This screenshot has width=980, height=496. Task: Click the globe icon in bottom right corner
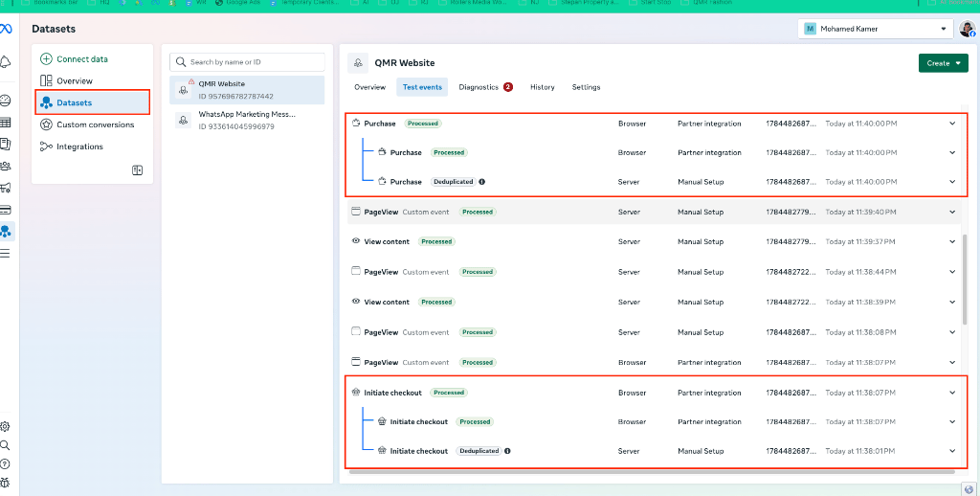(969, 489)
